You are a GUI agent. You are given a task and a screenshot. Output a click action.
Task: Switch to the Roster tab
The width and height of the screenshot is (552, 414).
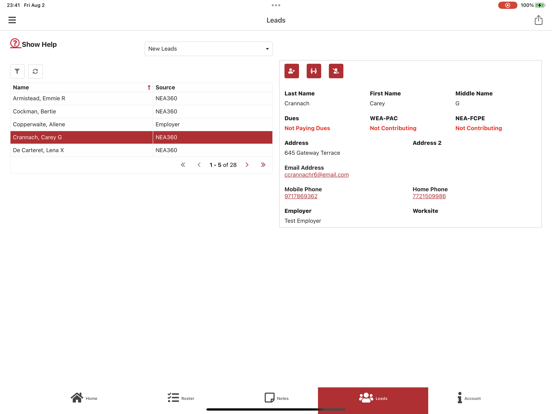point(181,398)
